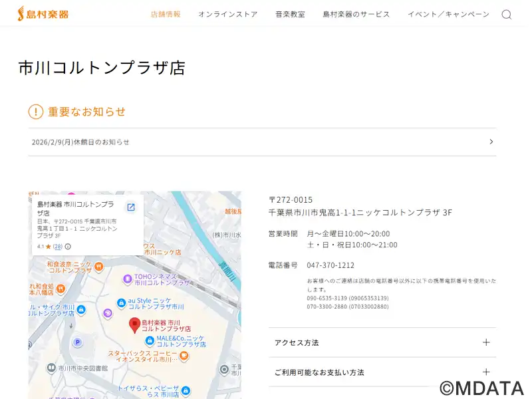Click the parking P marker on map
Viewport: 532px width, 399px height.
pos(77,342)
